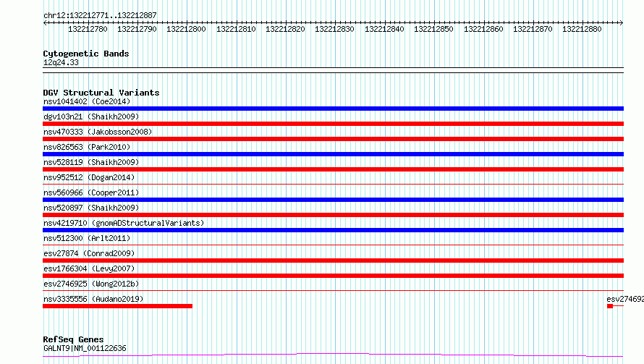Open the nsv512300 (Arlt2011) variant label
Viewport: 644px width, 364px height.
[x=87, y=238]
